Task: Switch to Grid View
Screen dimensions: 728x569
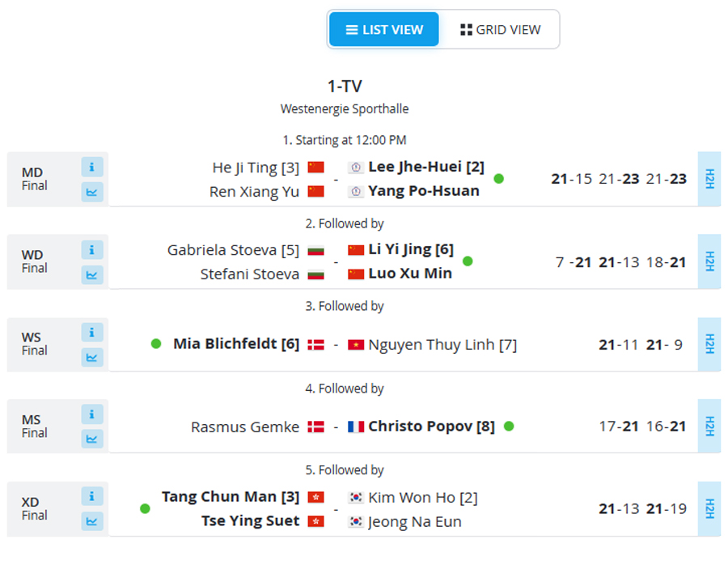Action: coord(500,30)
